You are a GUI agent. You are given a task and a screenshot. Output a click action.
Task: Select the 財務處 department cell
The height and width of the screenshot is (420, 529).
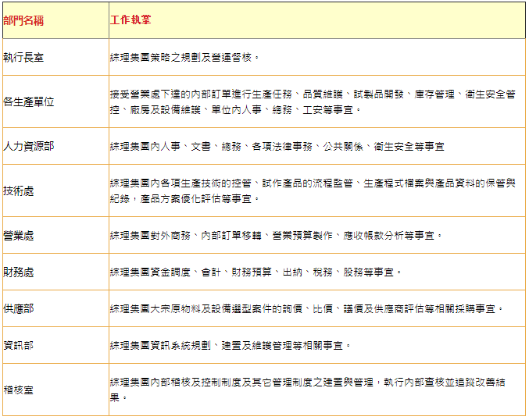pos(19,272)
